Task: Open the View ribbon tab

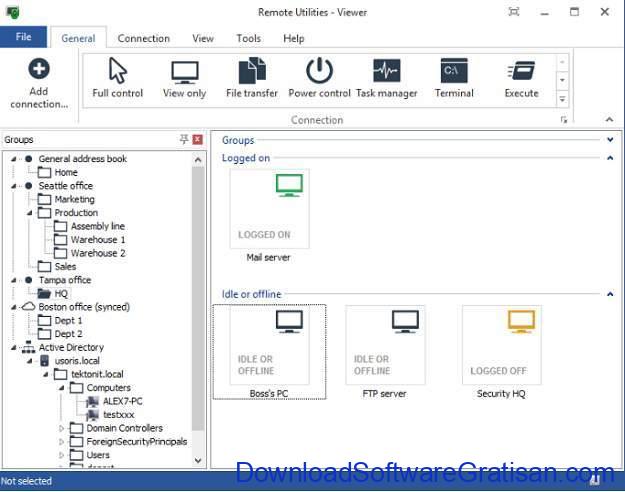Action: (x=203, y=38)
